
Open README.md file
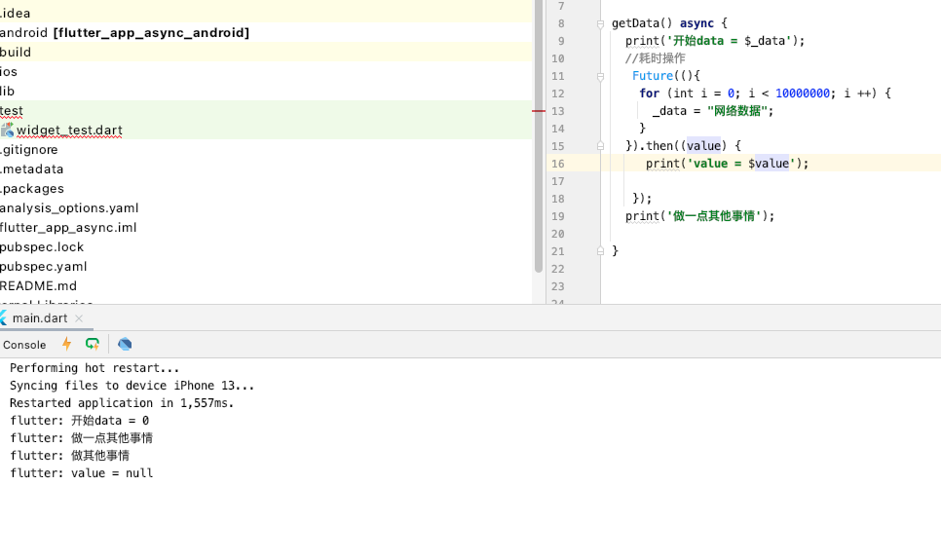(38, 286)
